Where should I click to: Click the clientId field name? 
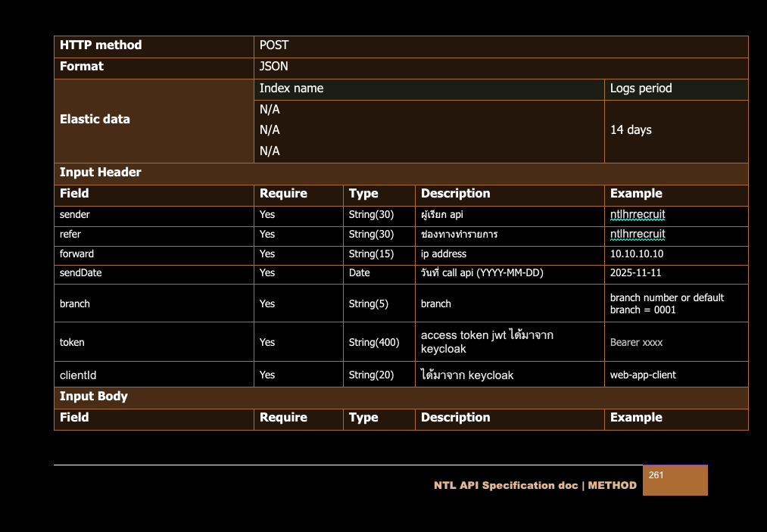[x=78, y=375]
